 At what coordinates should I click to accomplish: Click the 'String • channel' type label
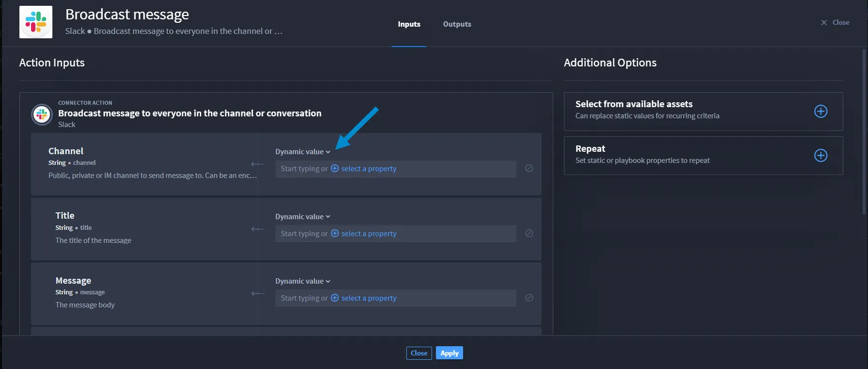[72, 163]
